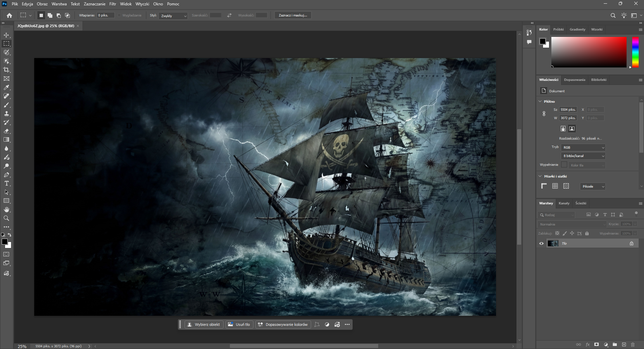Open the Zaznaczanie menu

95,4
